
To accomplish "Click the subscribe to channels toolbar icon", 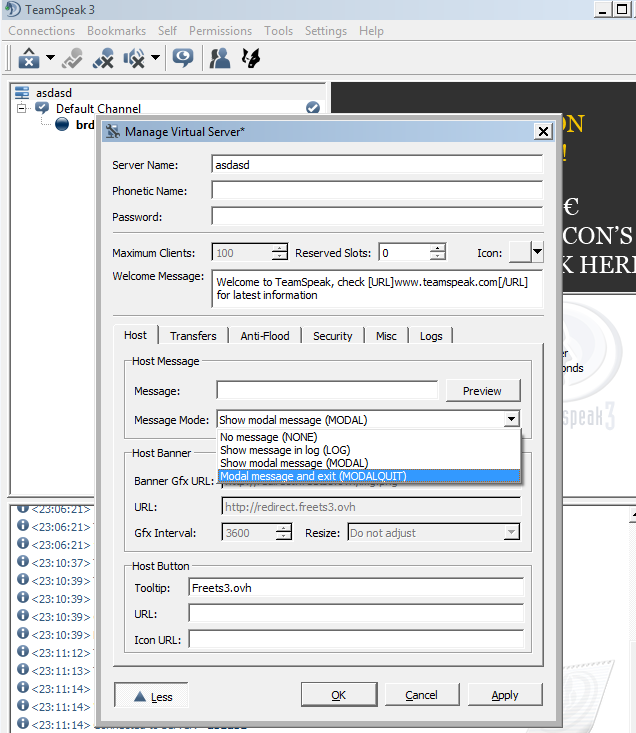I will (x=71, y=58).
